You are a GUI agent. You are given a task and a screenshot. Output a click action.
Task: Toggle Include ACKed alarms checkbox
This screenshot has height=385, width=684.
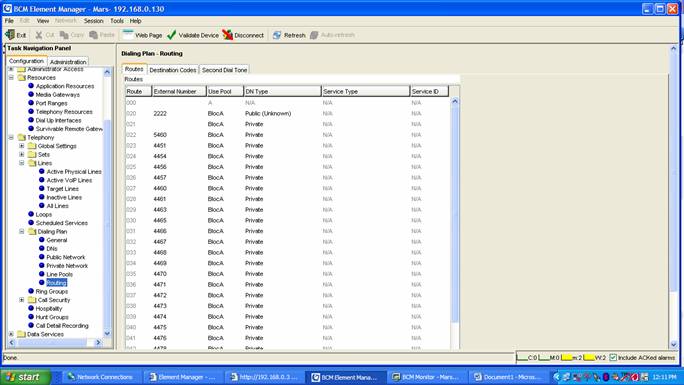[613, 358]
